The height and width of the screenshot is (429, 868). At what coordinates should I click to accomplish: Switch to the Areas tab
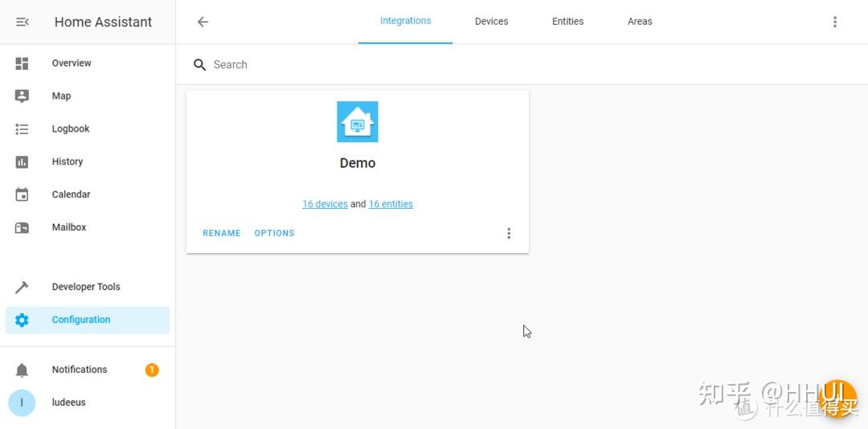pos(640,22)
